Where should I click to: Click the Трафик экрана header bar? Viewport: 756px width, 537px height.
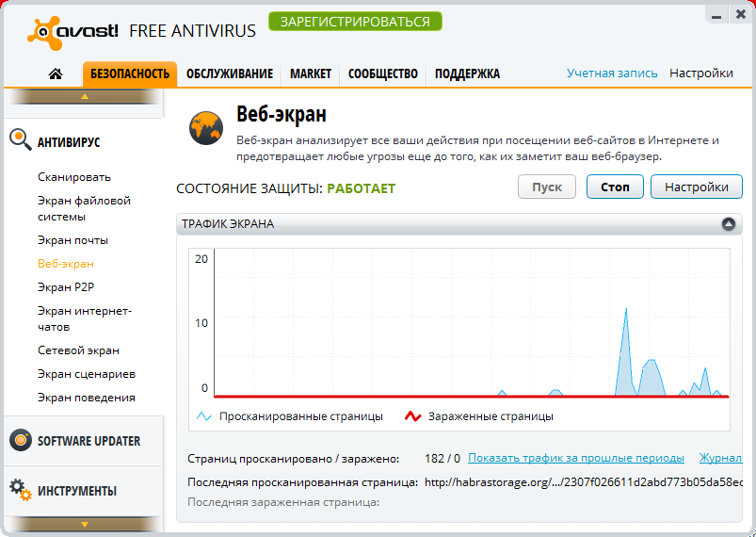459,224
